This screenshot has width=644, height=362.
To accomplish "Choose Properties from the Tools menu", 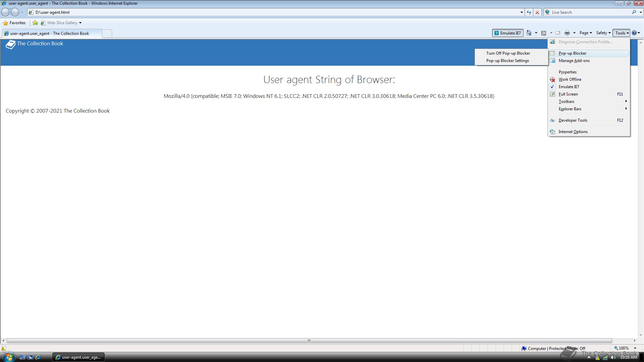I will tap(589, 72).
